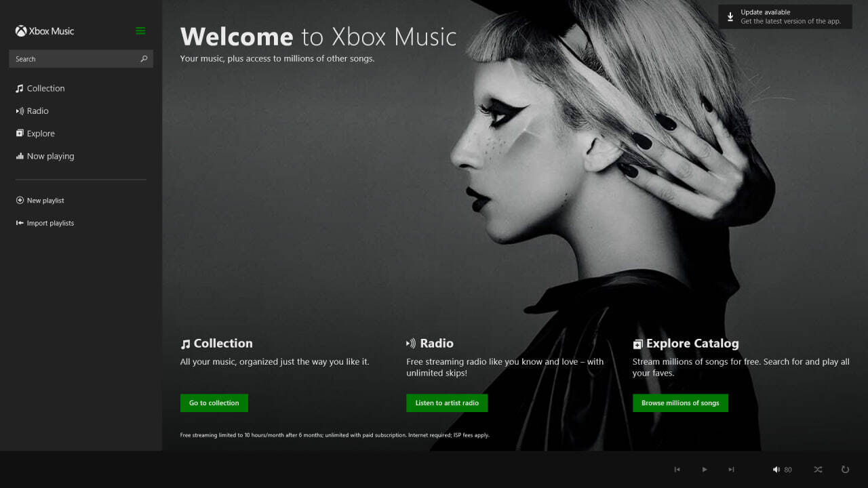Toggle shuffle mode
This screenshot has width=868, height=488.
tap(818, 470)
